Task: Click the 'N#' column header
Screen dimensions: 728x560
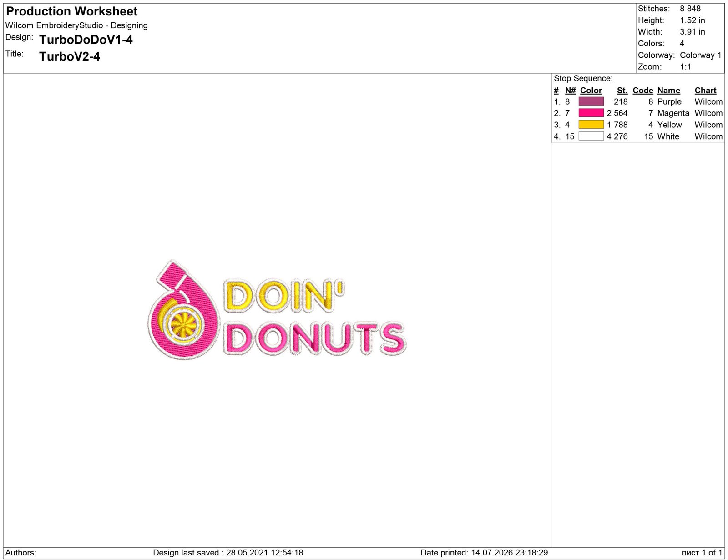Action: point(571,91)
